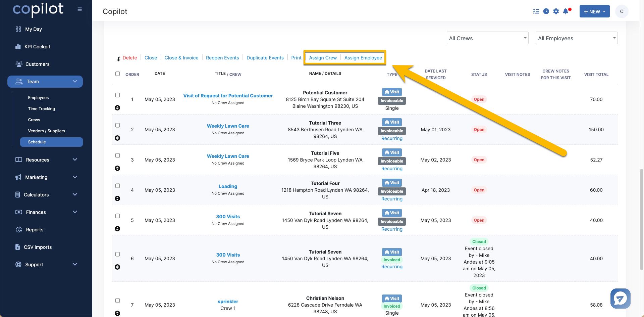Expand the Finances sidebar section

pos(46,212)
